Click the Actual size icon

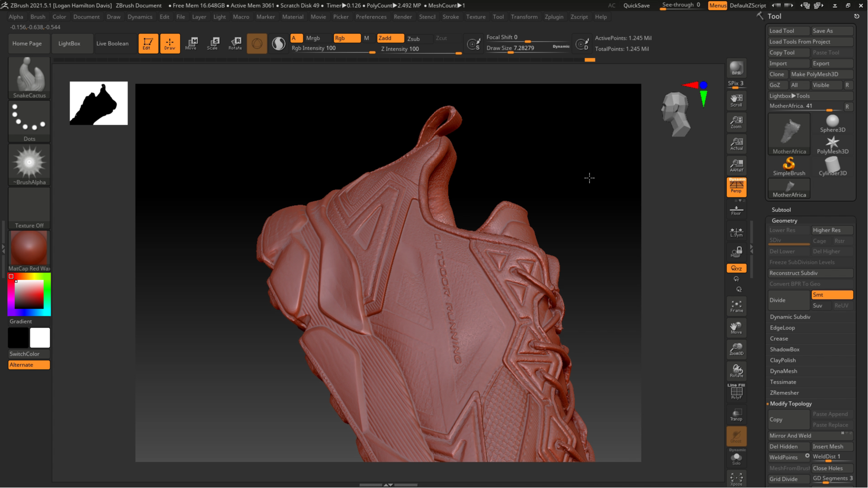click(x=736, y=144)
